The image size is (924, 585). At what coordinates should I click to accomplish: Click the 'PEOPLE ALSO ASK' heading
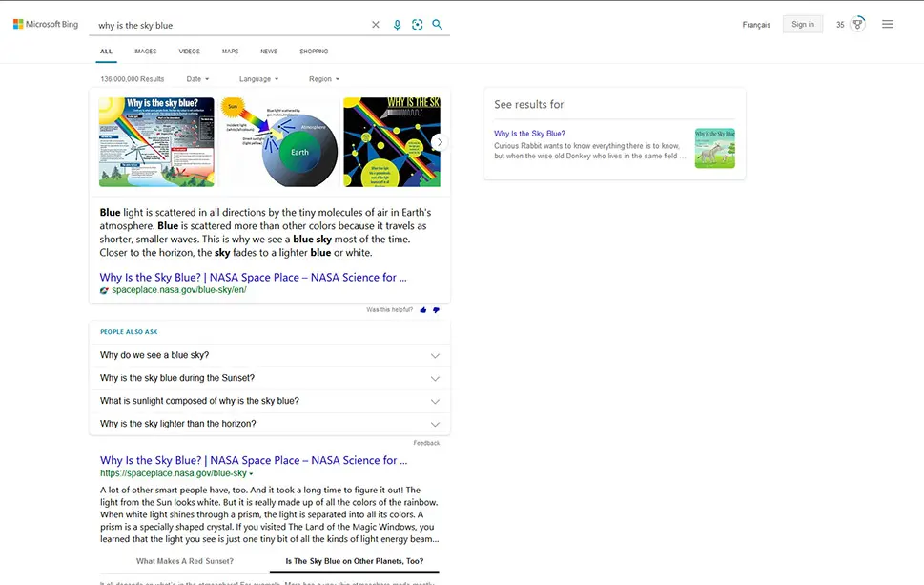129,332
